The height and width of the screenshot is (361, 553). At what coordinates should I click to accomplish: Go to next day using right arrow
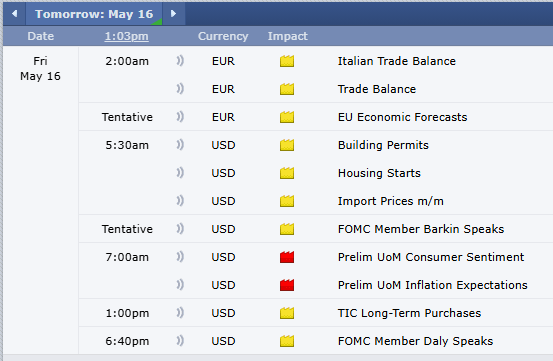pyautogui.click(x=173, y=14)
